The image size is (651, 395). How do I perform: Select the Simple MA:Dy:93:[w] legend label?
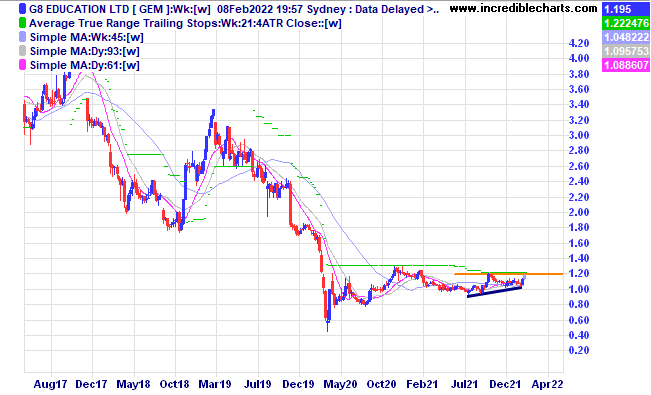point(85,52)
